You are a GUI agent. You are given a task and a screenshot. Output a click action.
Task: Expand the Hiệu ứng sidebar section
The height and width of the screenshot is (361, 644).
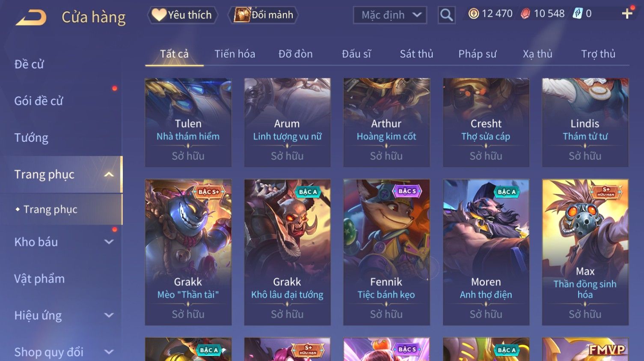109,316
